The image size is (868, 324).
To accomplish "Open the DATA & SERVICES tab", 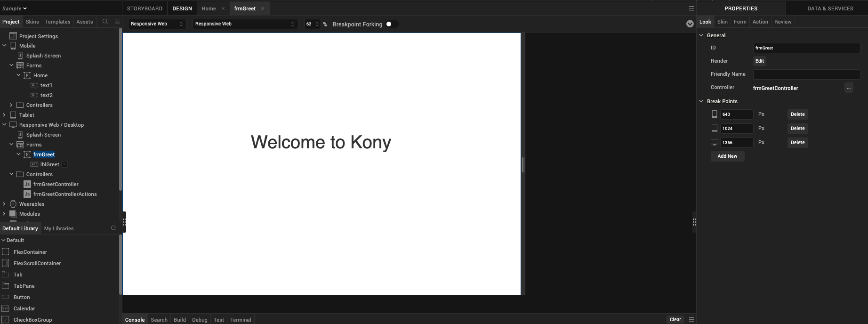I will click(x=830, y=8).
